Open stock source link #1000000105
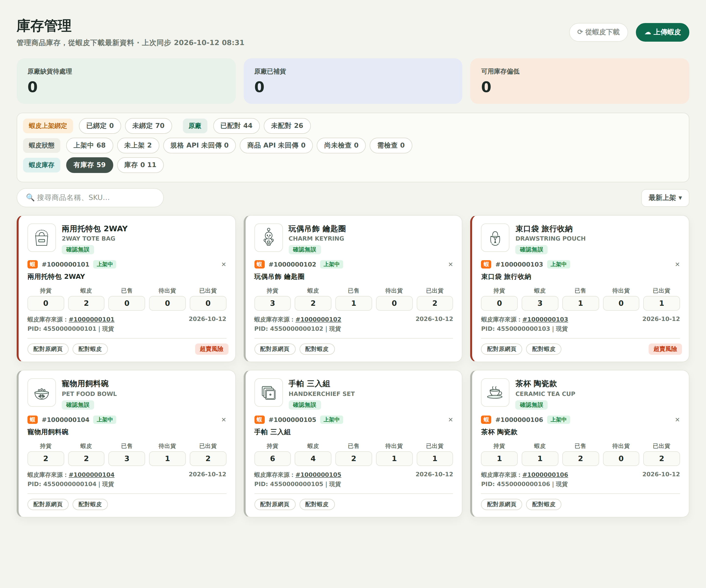Image resolution: width=706 pixels, height=588 pixels. 318,475
